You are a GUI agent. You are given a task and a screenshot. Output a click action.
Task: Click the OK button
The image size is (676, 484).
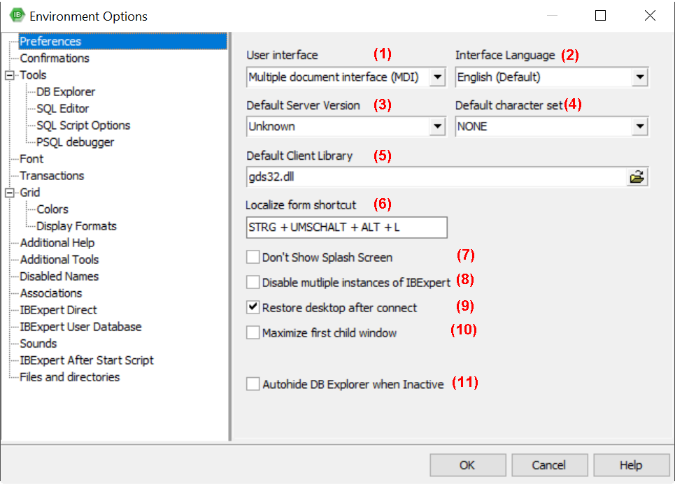(467, 465)
